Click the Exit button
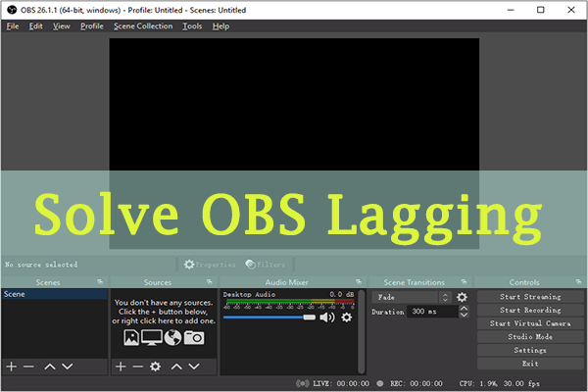 pyautogui.click(x=530, y=364)
